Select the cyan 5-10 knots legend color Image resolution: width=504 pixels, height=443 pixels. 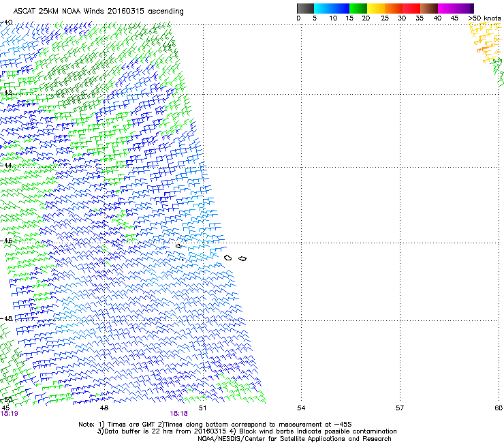click(x=323, y=8)
